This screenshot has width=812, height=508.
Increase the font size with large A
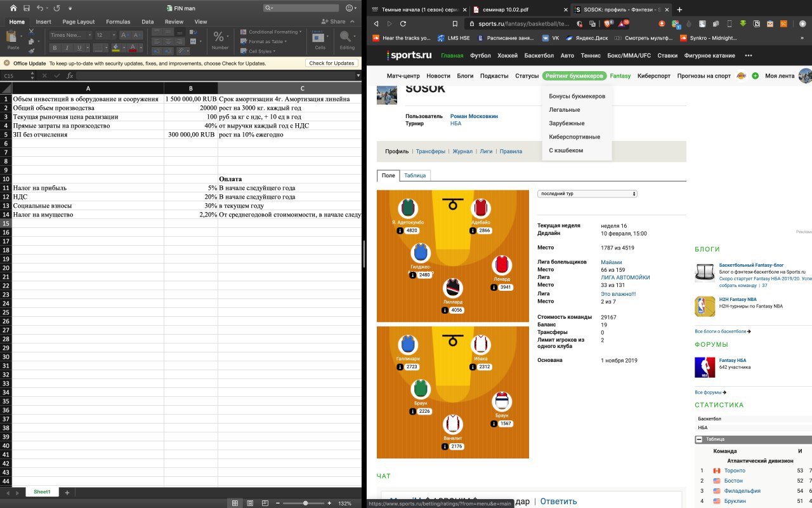click(124, 35)
